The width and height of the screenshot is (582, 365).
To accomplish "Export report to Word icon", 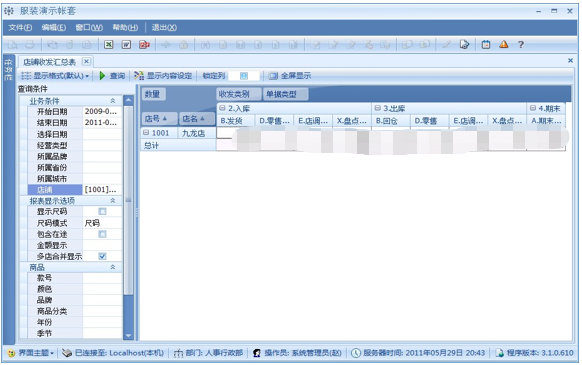I will coord(126,45).
